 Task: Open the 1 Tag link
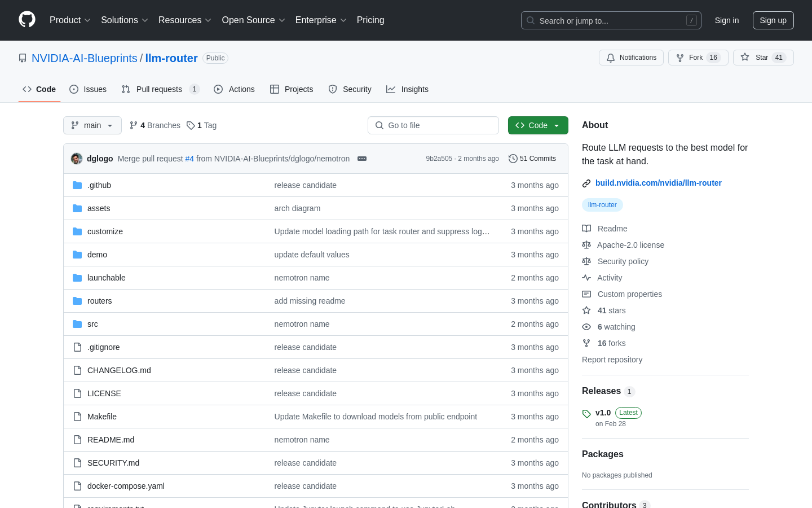click(202, 125)
